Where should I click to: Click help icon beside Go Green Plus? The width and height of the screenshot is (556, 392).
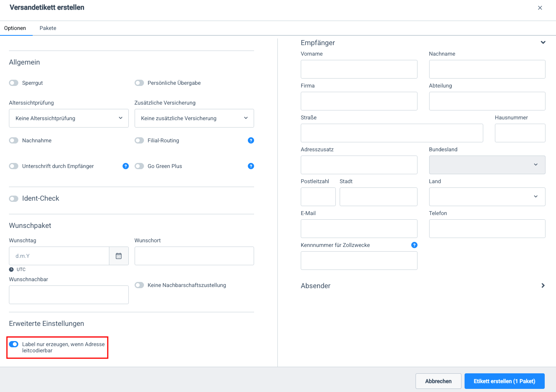pos(251,166)
